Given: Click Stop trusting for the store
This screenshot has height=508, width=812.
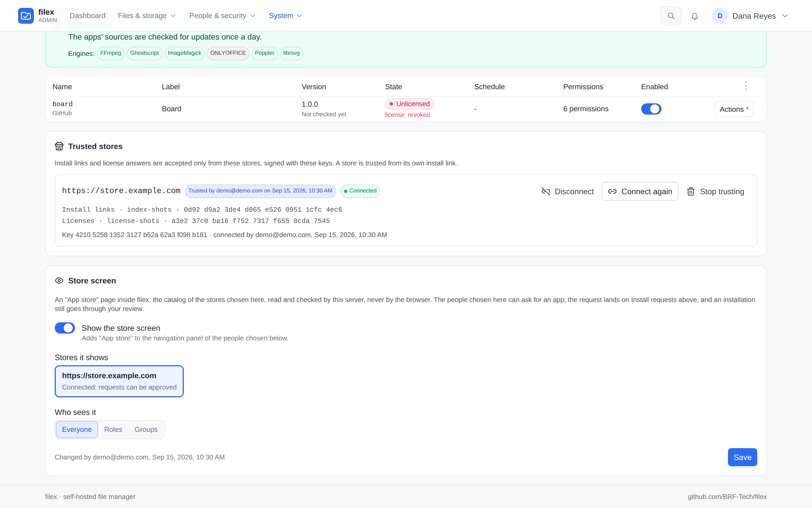Looking at the screenshot, I should click(715, 192).
